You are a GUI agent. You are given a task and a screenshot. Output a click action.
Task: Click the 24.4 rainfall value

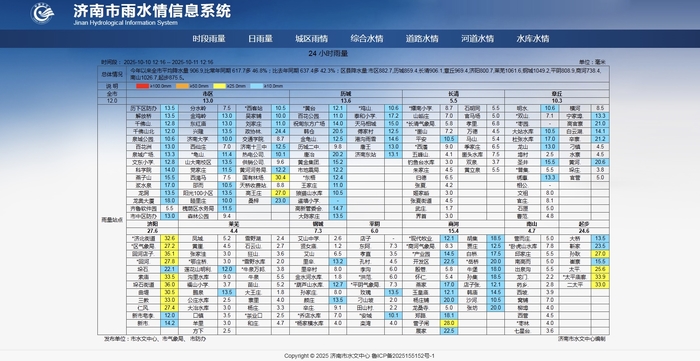280,131
